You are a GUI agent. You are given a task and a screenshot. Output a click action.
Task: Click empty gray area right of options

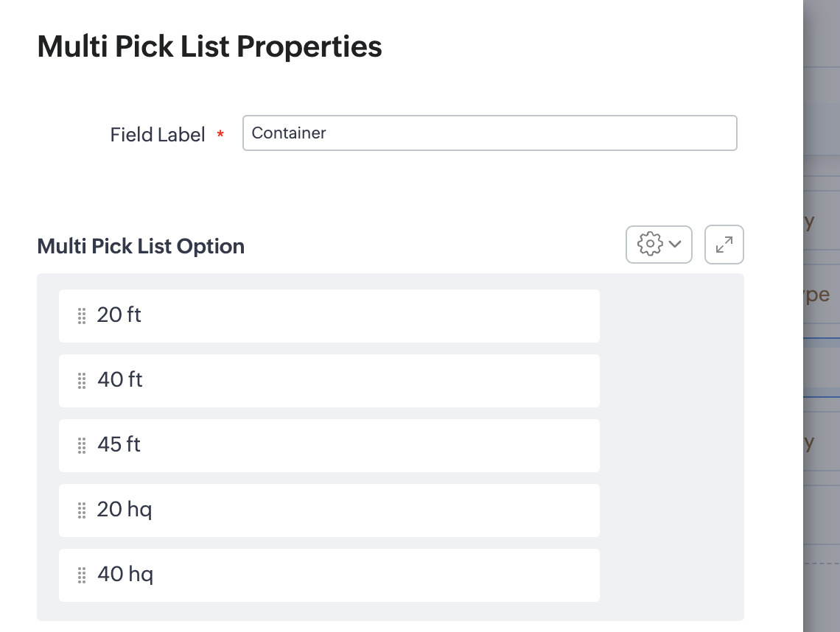pyautogui.click(x=671, y=442)
